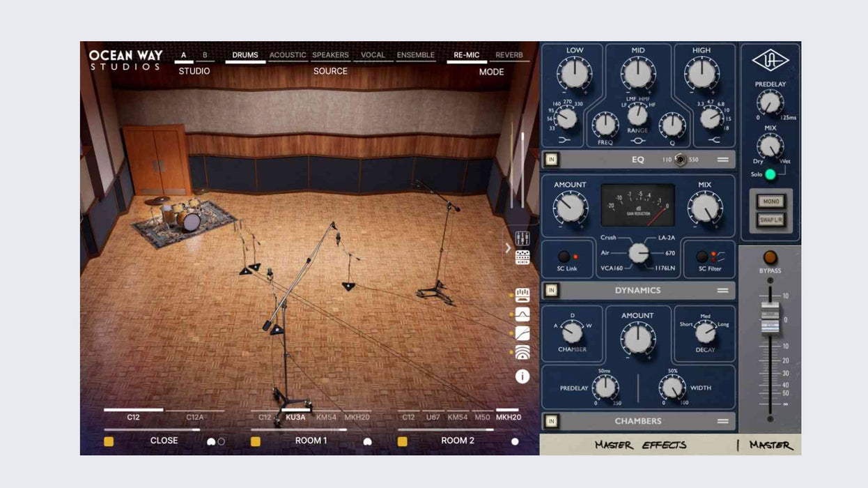Viewport: 868px width, 488px height.
Task: Toggle the orange BYPASS button
Action: 770,257
